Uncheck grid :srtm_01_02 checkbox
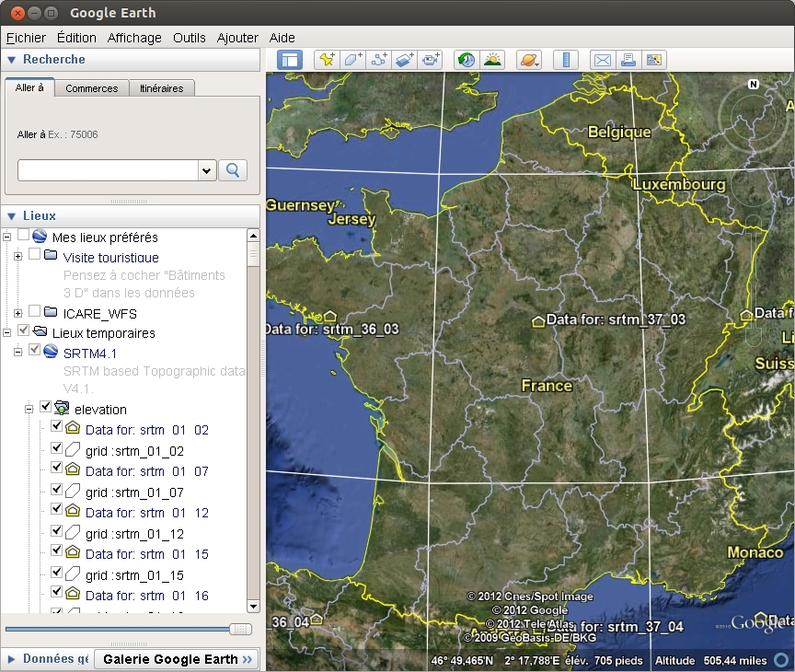 57,447
